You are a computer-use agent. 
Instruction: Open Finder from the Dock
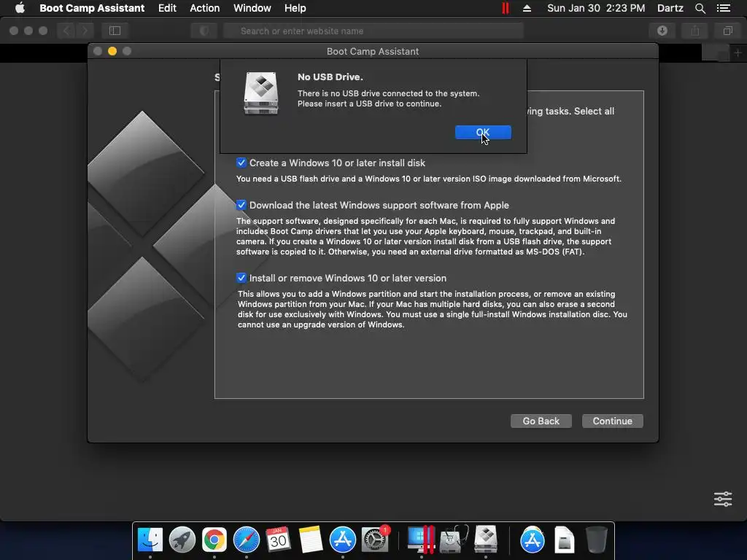pyautogui.click(x=150, y=540)
